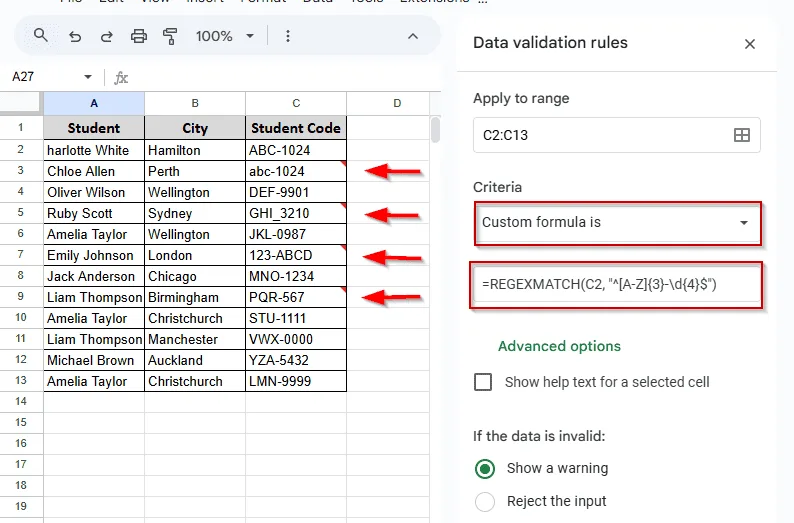Select the Chloe Allen cell
794x523 pixels.
pos(94,171)
